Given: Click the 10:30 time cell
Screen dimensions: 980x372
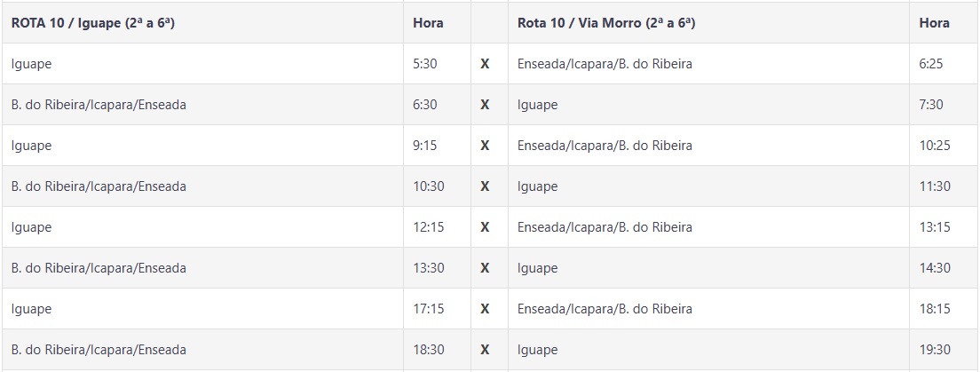Looking at the screenshot, I should (x=429, y=186).
